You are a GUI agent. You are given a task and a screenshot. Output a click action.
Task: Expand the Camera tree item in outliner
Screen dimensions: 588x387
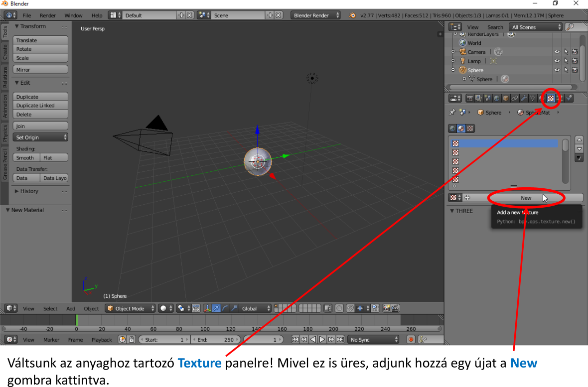453,52
